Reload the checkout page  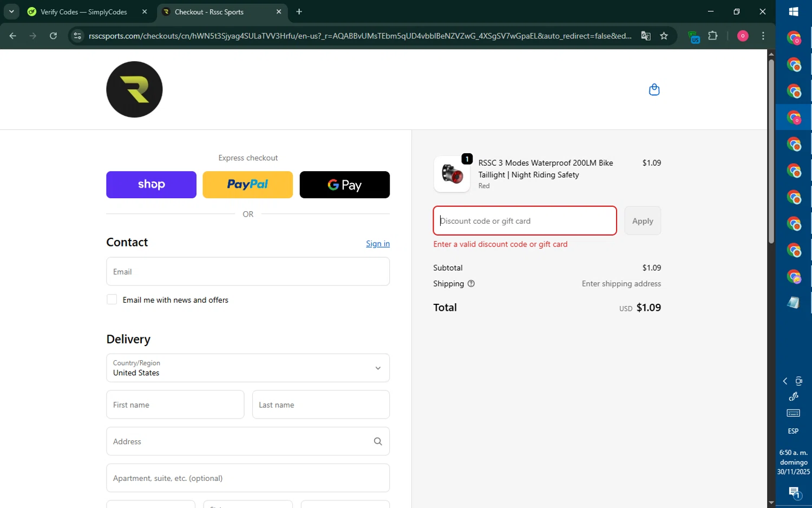tap(53, 36)
